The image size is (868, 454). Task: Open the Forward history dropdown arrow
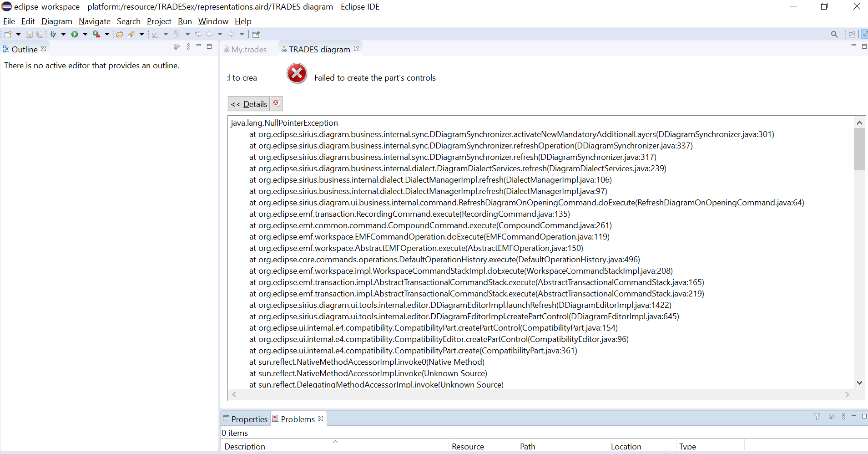tap(242, 34)
